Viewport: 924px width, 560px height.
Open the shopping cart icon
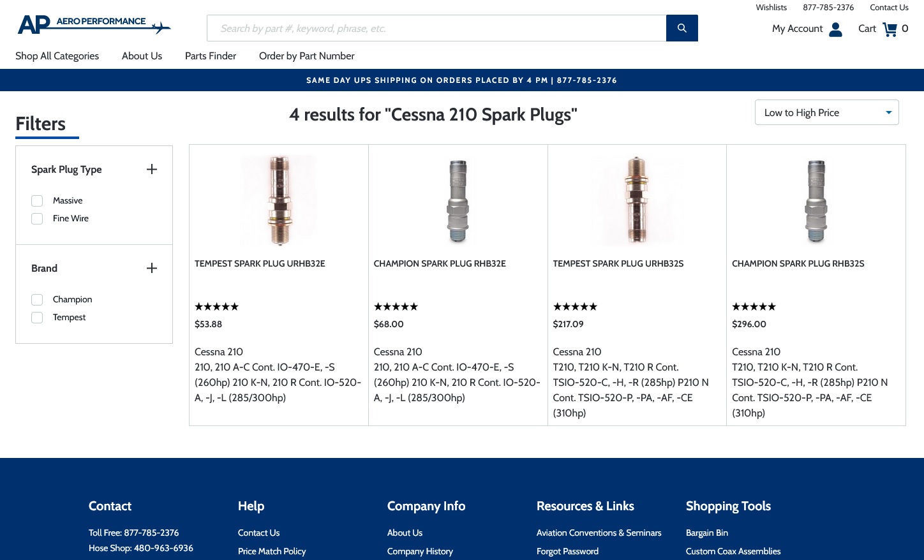[890, 29]
